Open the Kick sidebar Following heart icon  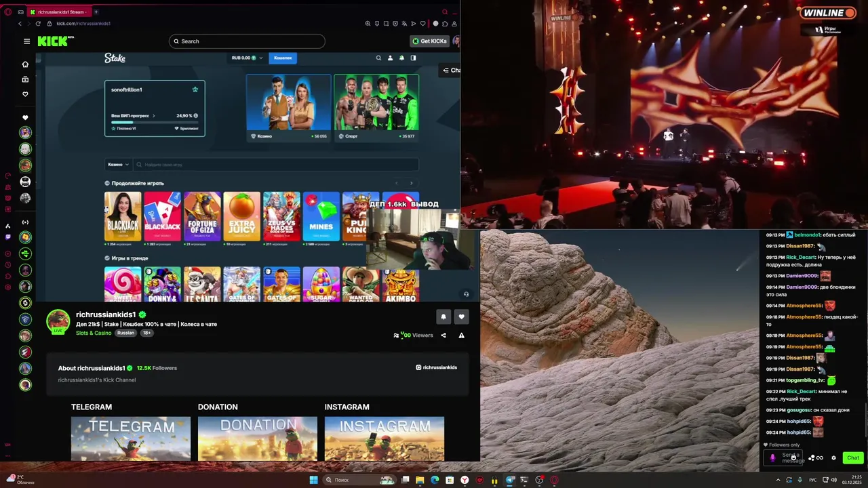coord(25,94)
